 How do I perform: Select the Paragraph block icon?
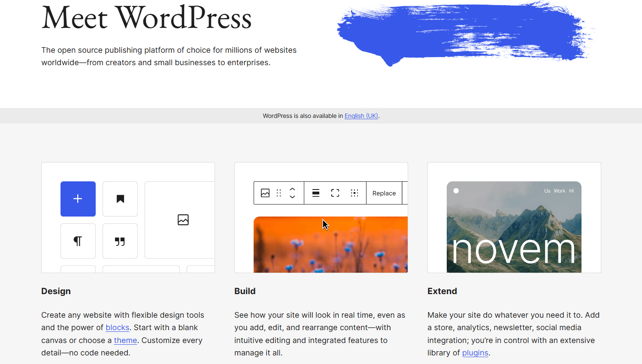(78, 241)
